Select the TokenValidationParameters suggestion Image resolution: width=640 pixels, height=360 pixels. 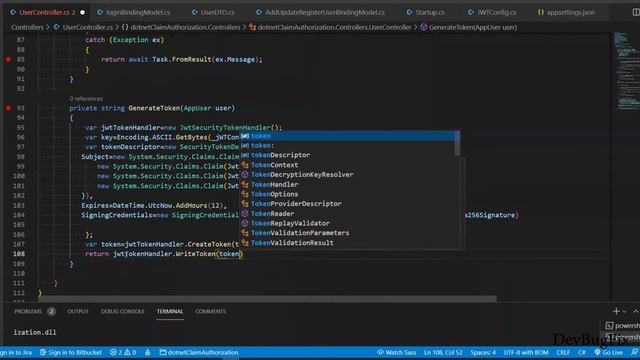[349, 233]
